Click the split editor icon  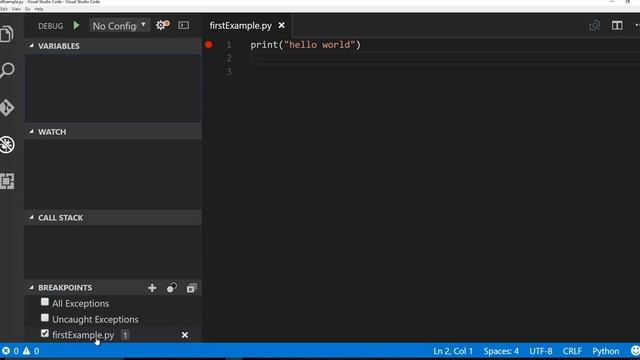[617, 25]
